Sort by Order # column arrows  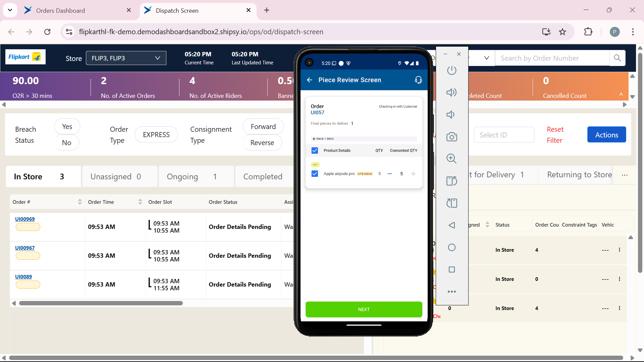(x=80, y=202)
